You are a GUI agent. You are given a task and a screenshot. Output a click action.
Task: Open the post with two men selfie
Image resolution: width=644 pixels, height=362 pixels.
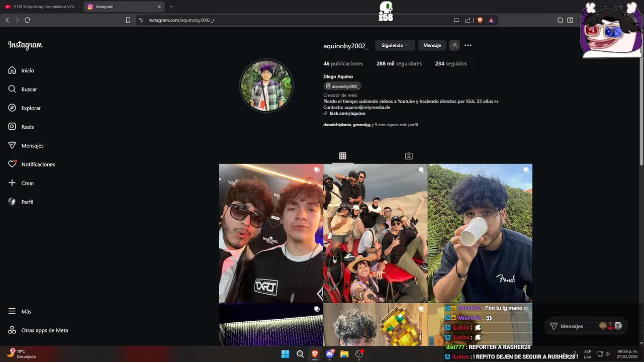coord(270,233)
